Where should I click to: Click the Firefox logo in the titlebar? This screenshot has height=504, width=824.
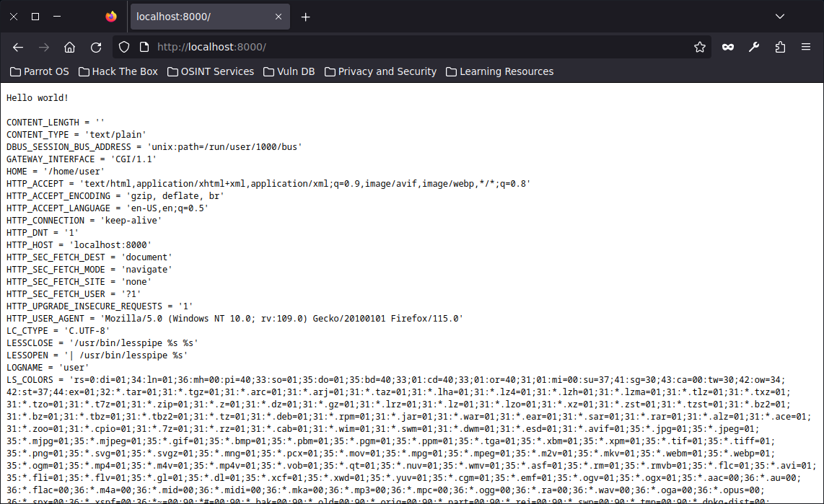pyautogui.click(x=110, y=16)
